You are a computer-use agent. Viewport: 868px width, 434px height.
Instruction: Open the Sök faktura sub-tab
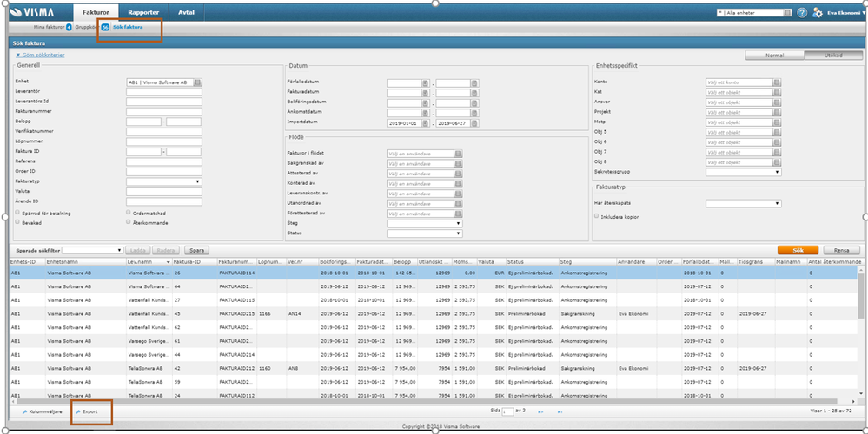[x=128, y=27]
